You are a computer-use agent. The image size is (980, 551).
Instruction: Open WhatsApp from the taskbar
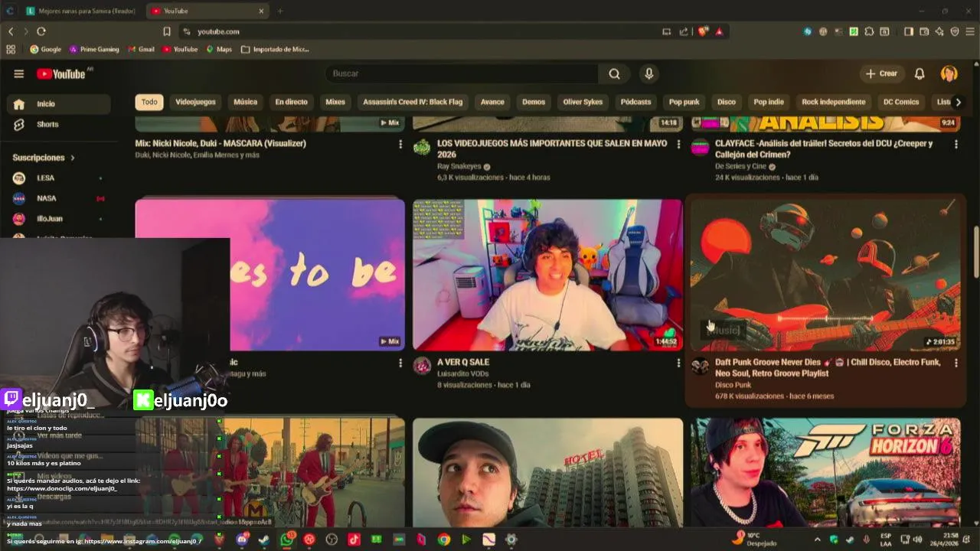(286, 540)
